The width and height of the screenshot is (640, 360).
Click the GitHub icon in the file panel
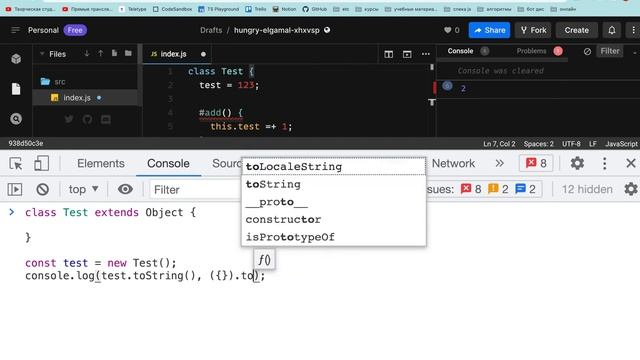pyautogui.click(x=87, y=119)
